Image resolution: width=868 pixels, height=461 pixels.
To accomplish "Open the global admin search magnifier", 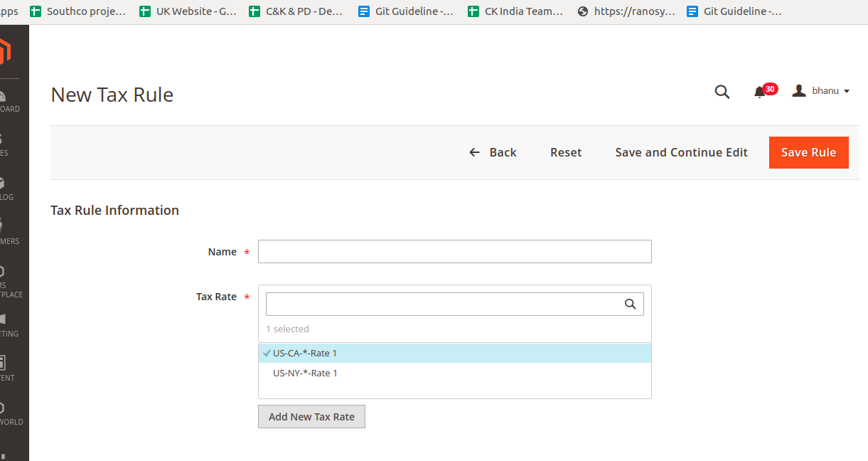I will [x=722, y=92].
